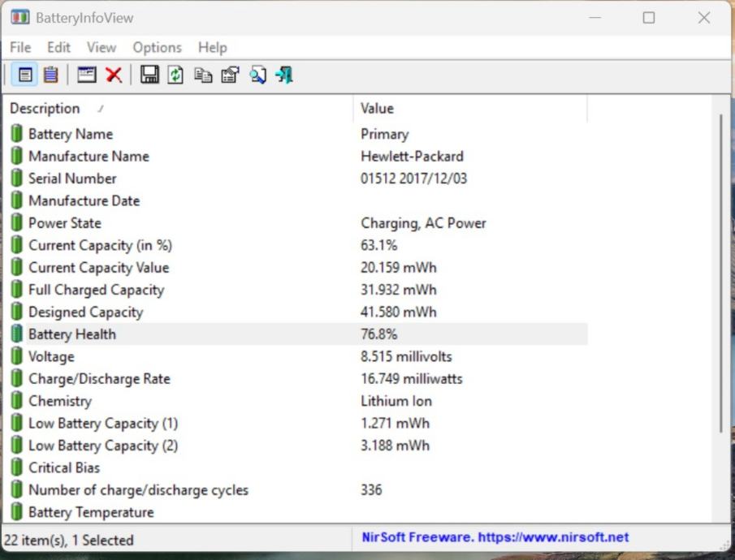Select the Manufacture Name row label

[89, 156]
